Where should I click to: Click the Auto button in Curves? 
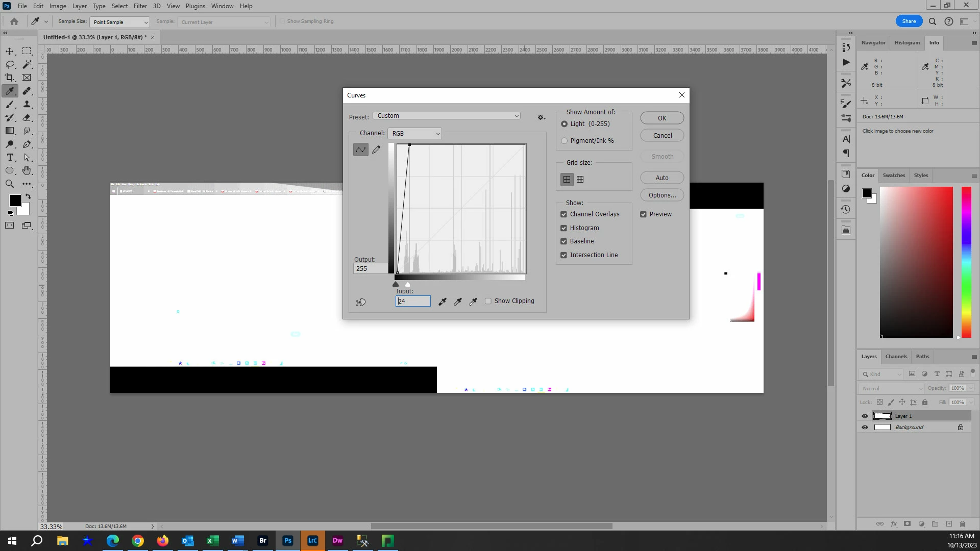(662, 178)
